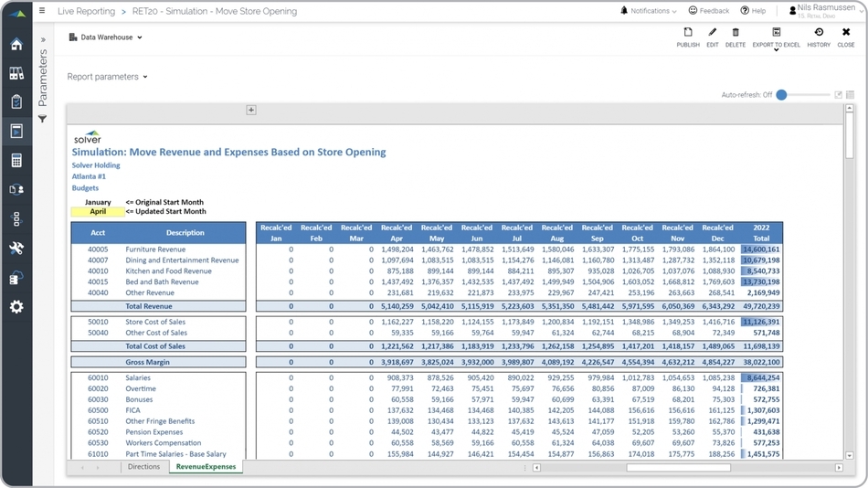Image resolution: width=868 pixels, height=488 pixels.
Task: Click the filter funnel icon under Parameters
Action: click(42, 120)
